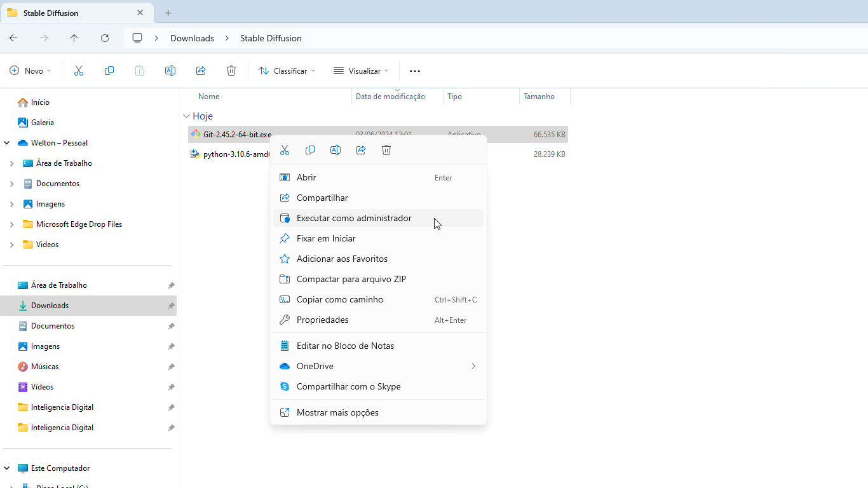Delete using the context menu trash icon

point(386,150)
